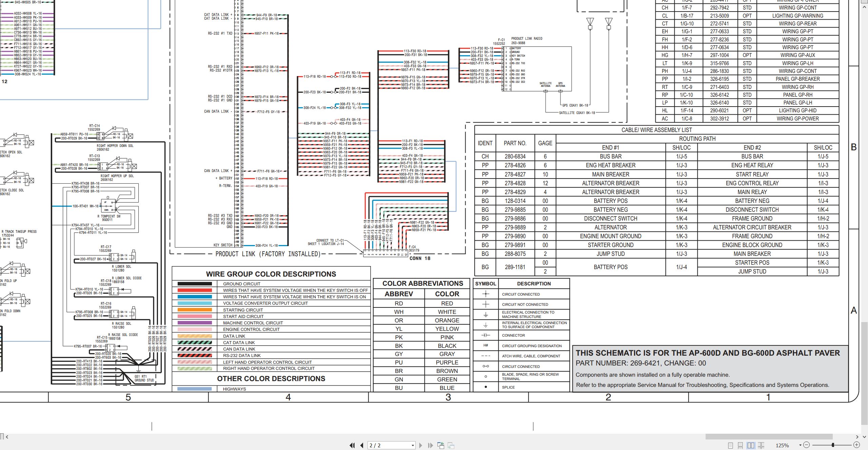The image size is (868, 450).
Task: Click 'CONN 18' connector label
Action: 420,258
